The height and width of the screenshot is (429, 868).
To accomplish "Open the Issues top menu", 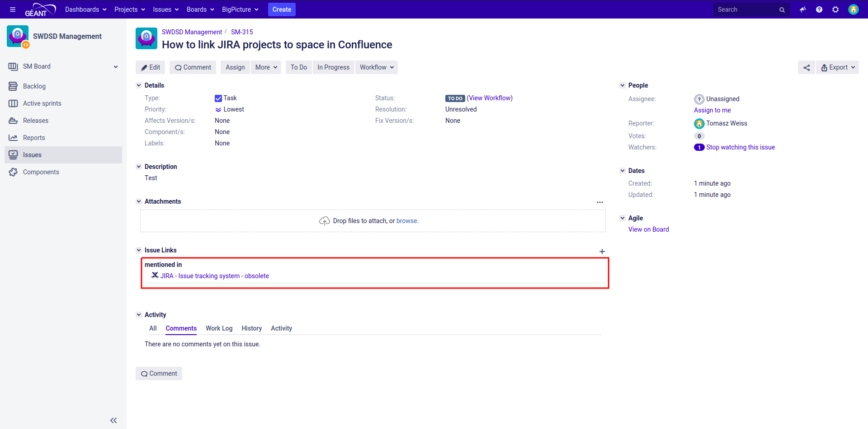I will pos(166,9).
